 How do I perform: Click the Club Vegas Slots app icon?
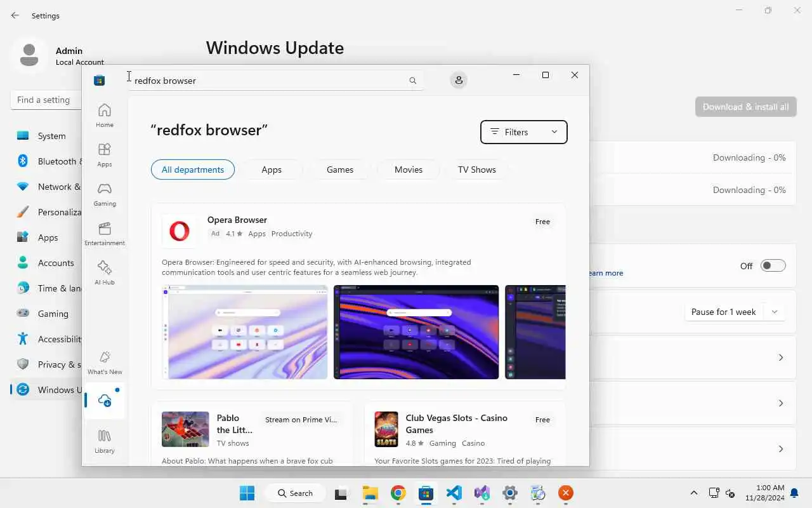coord(386,429)
